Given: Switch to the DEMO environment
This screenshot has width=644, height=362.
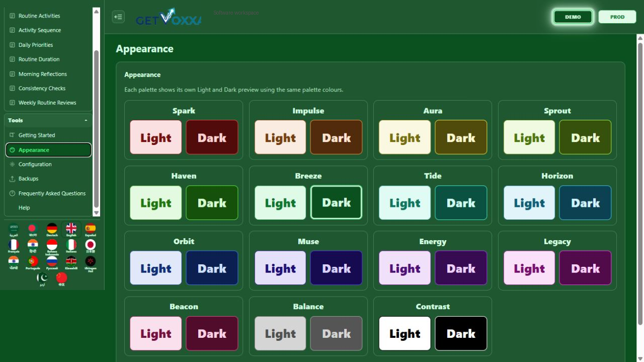Looking at the screenshot, I should (573, 17).
